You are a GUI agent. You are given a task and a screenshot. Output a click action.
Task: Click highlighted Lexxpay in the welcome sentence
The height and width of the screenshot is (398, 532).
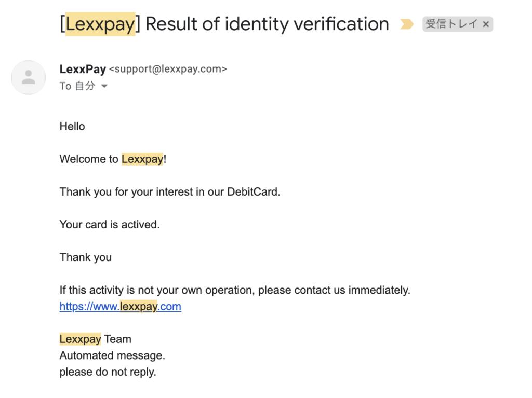(142, 159)
